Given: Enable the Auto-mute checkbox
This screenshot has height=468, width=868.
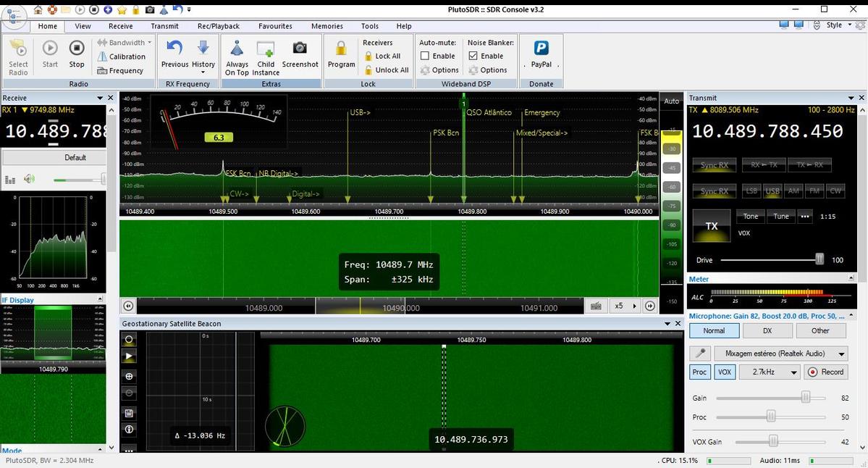Looking at the screenshot, I should [x=426, y=56].
